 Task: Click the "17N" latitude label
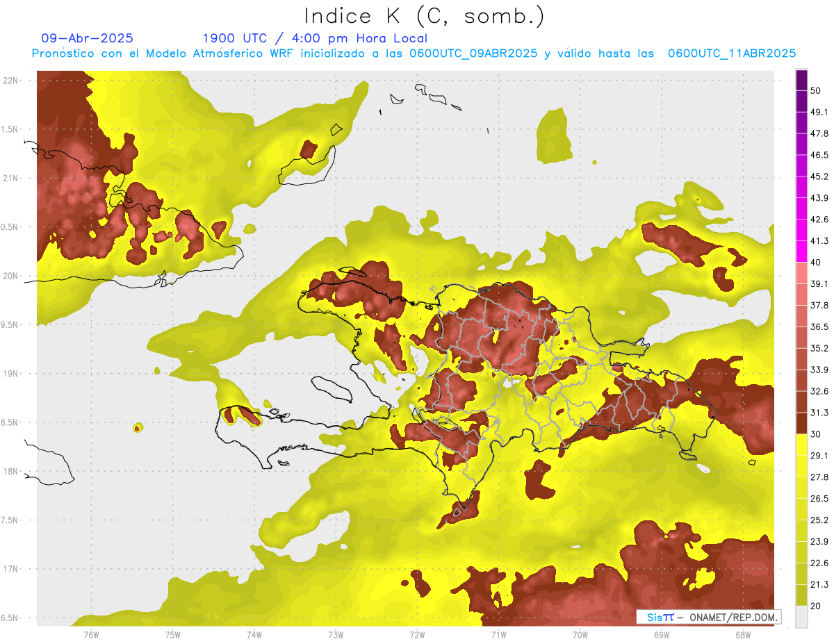tap(10, 569)
